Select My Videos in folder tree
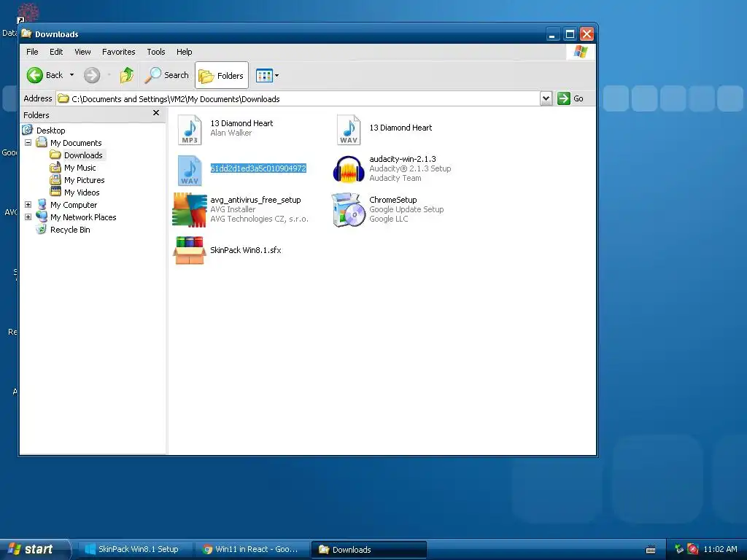 click(82, 192)
